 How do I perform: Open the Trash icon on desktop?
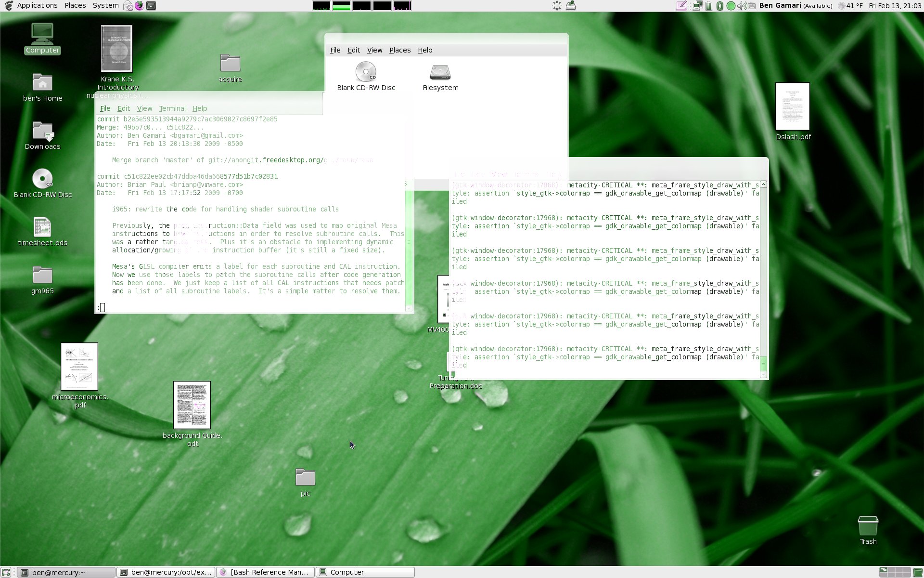(868, 526)
